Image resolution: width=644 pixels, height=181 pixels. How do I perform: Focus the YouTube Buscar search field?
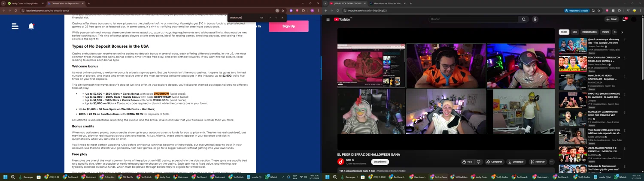tap(472, 19)
